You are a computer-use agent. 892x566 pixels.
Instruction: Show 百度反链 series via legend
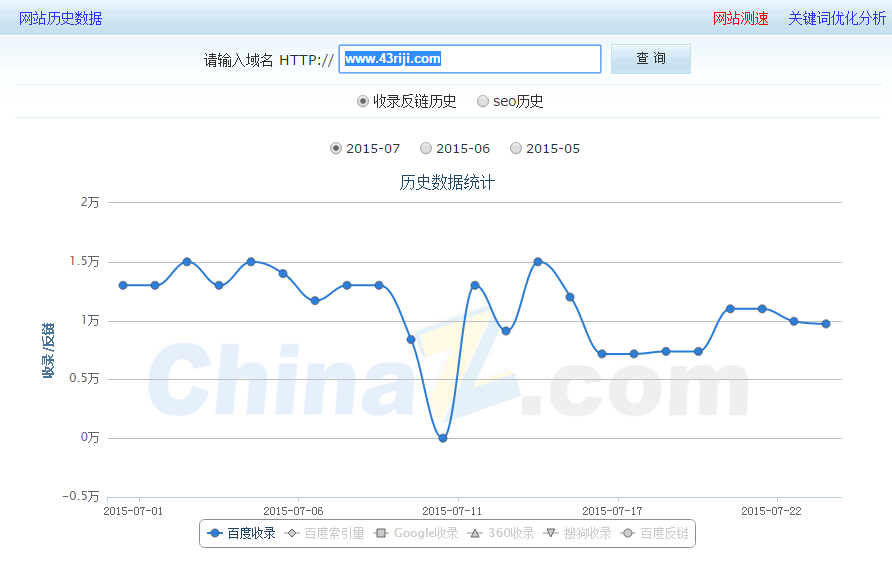[655, 533]
